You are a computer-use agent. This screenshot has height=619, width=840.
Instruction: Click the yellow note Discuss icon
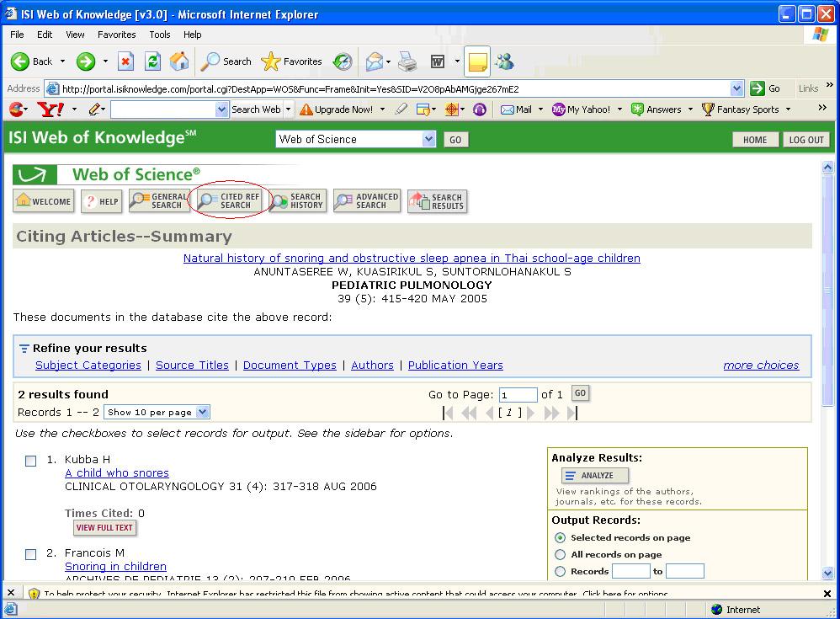tap(476, 61)
